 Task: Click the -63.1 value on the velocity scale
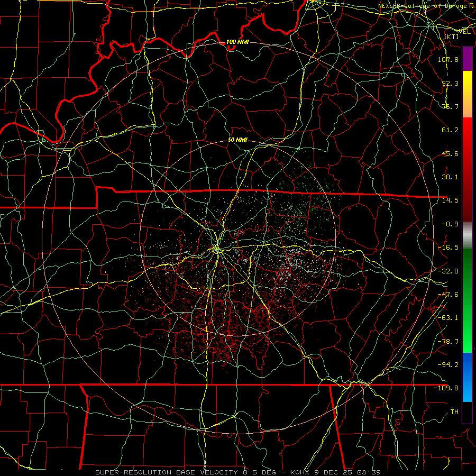click(x=448, y=318)
